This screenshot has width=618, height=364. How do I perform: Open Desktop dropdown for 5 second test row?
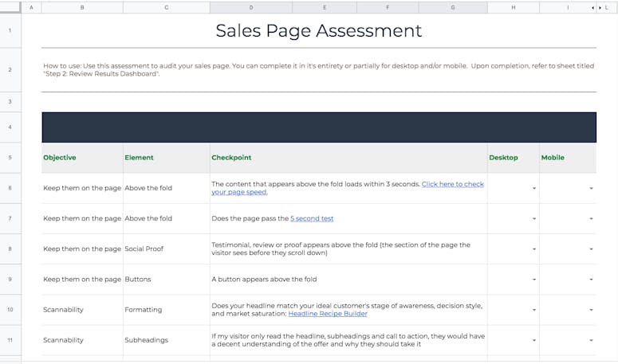(x=534, y=218)
